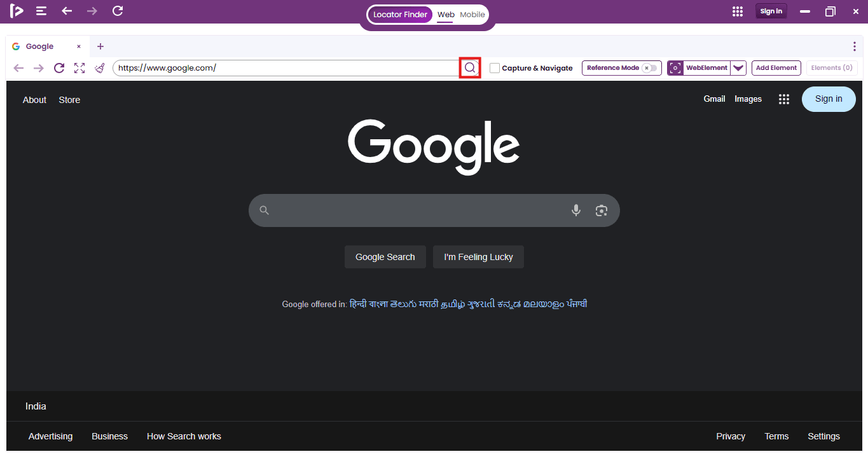This screenshot has width=868, height=454.
Task: Select the Locator Finder pill
Action: (401, 15)
